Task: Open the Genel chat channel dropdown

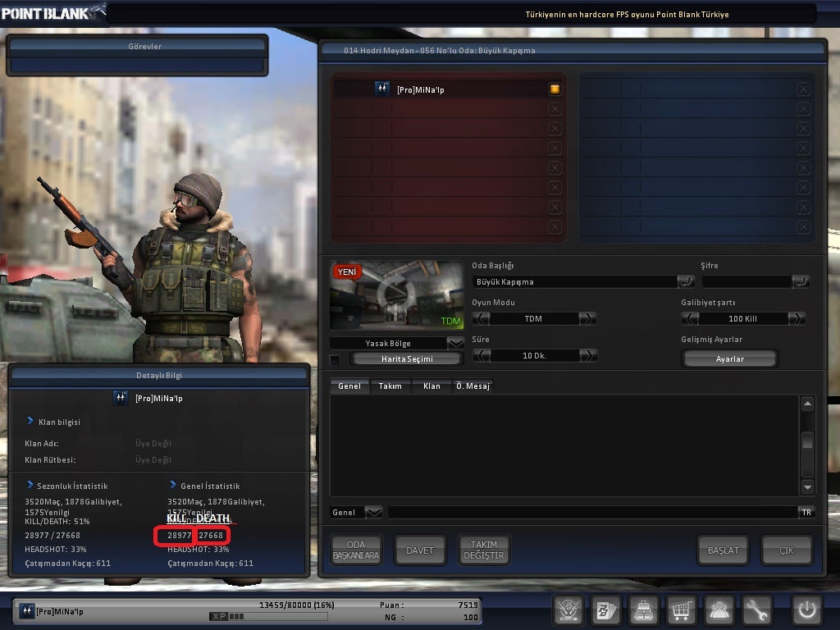Action: pos(373,512)
